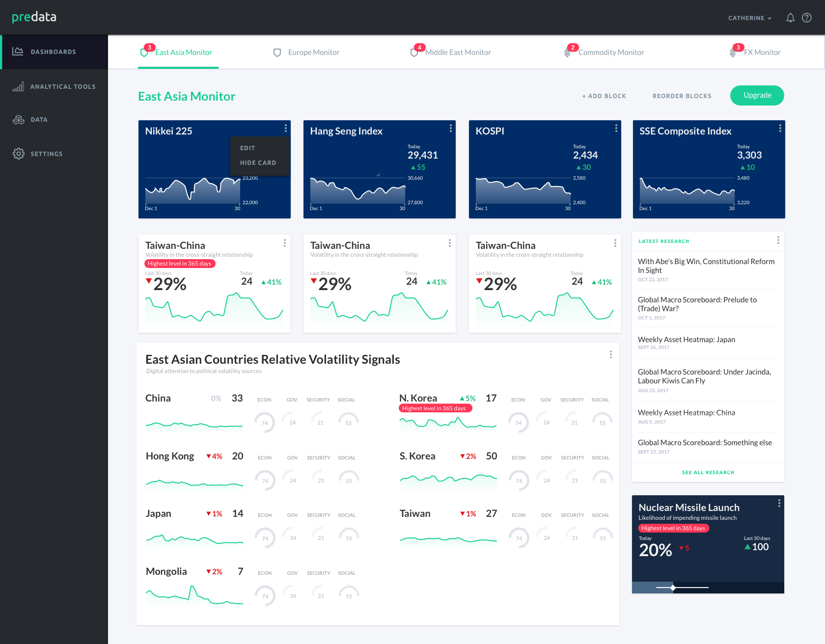Open Nikkei 225 card options menu
The width and height of the screenshot is (825, 644).
click(285, 128)
